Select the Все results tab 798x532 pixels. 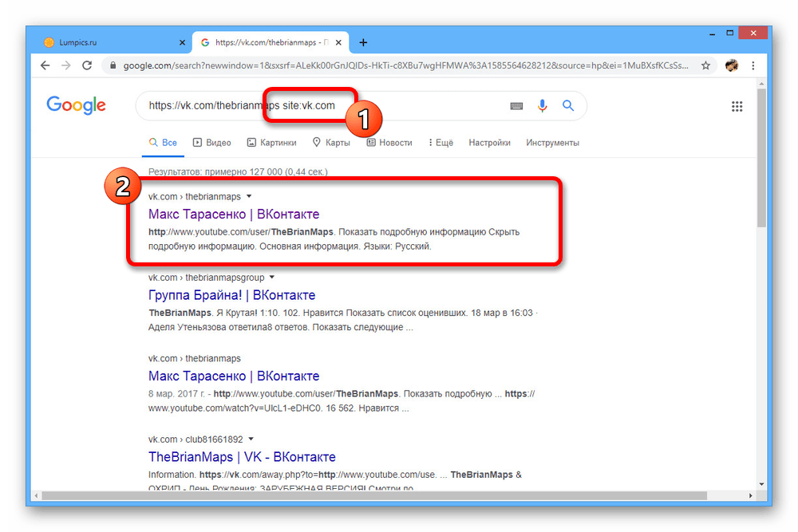click(163, 143)
